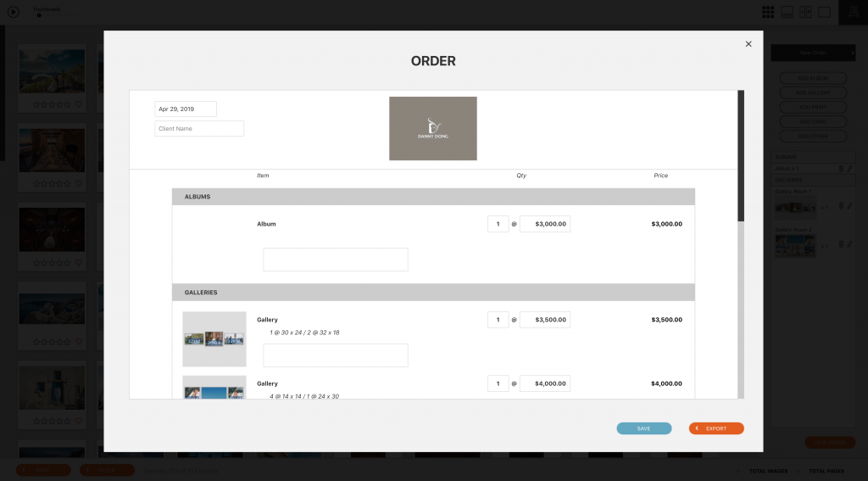Click the text 4 @ 14 x 14 / 1 @ 24 x 30
868x481 pixels.
[x=304, y=396]
